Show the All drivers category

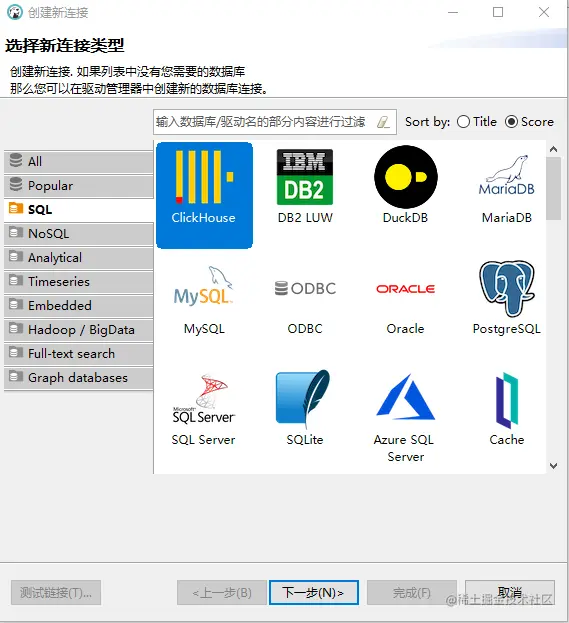coord(79,161)
